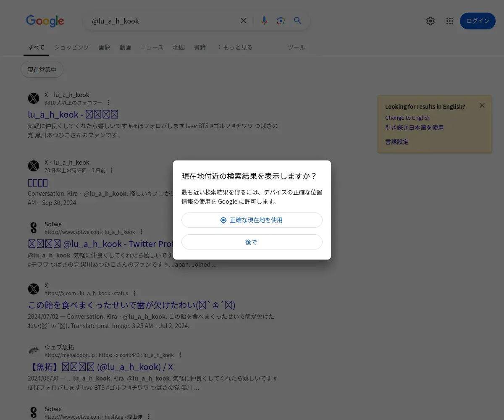
Task: Open more options next to 9810 人以上のフォロワー
Action: (x=108, y=102)
